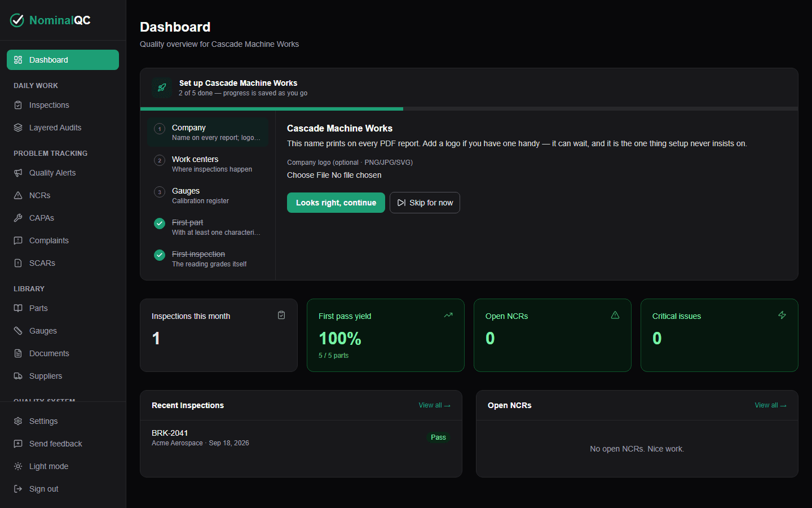Viewport: 812px width, 508px height.
Task: Open Quality Alerts megaphone item
Action: click(63, 173)
